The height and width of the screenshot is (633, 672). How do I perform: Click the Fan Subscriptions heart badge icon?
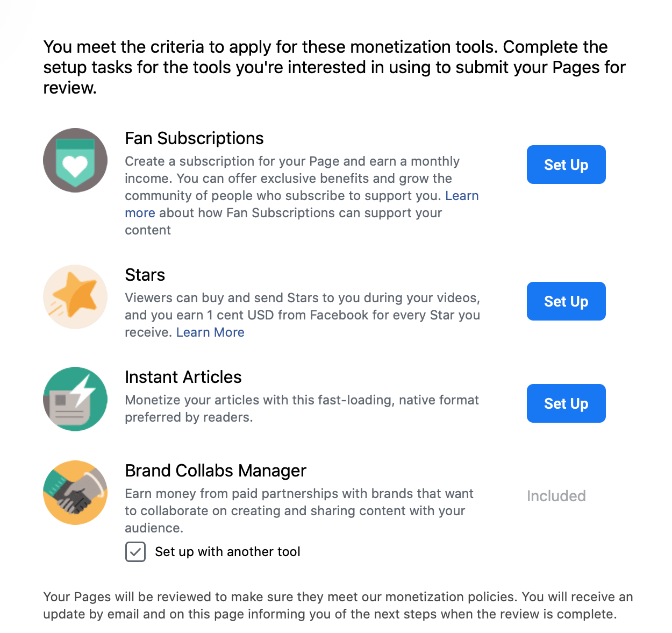[x=75, y=160]
